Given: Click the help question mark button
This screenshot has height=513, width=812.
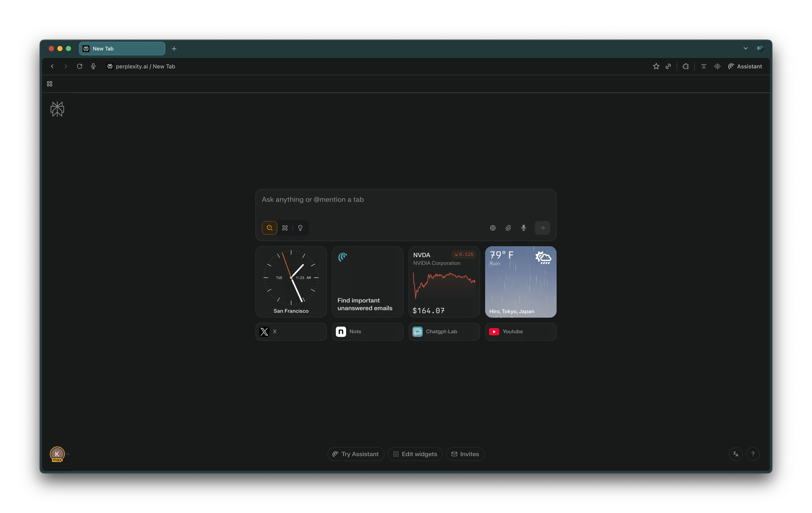Looking at the screenshot, I should pos(753,454).
